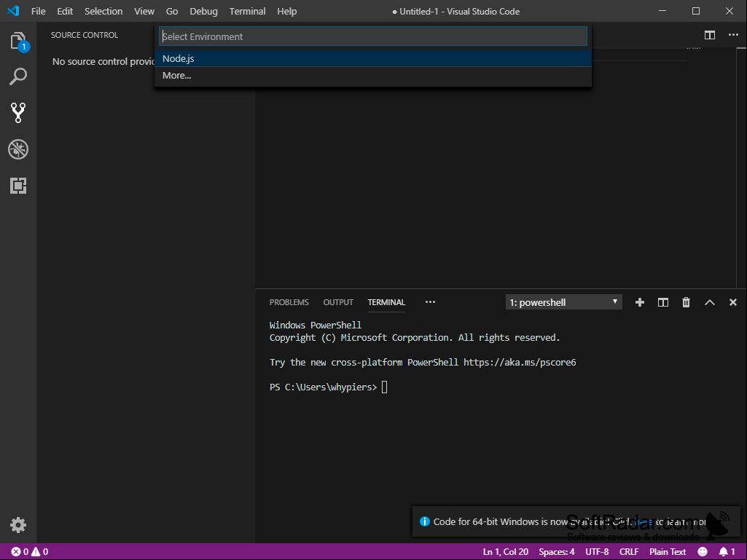This screenshot has width=747, height=560.
Task: Click the Visual Studio Code logo icon
Action: (x=13, y=10)
